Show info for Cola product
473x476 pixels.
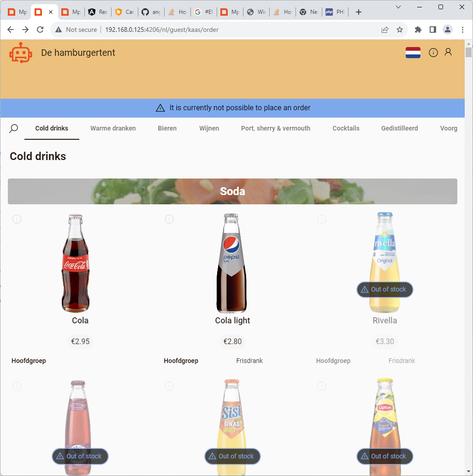pyautogui.click(x=17, y=219)
